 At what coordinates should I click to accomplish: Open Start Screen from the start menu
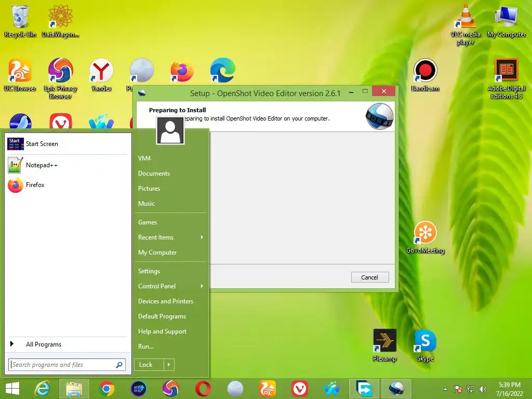click(68, 144)
